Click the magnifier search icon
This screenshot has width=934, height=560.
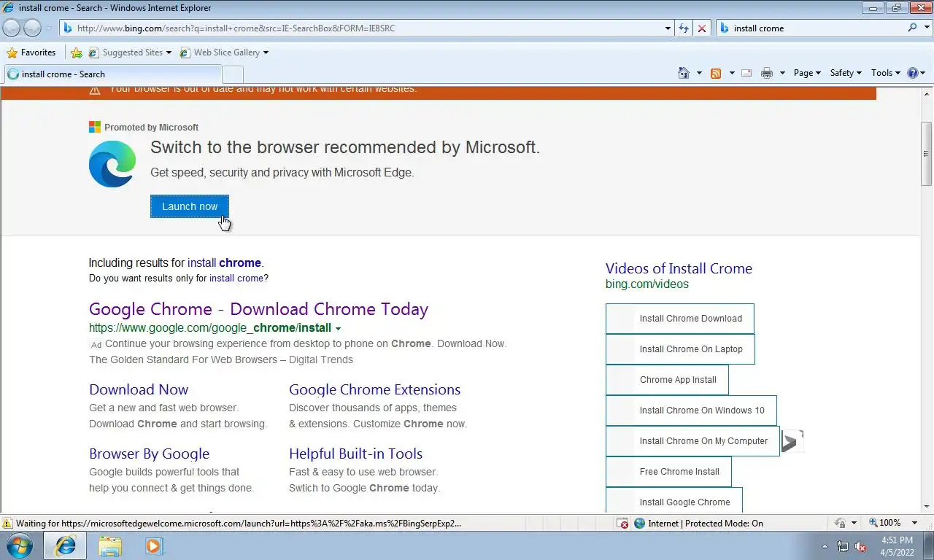tap(912, 28)
